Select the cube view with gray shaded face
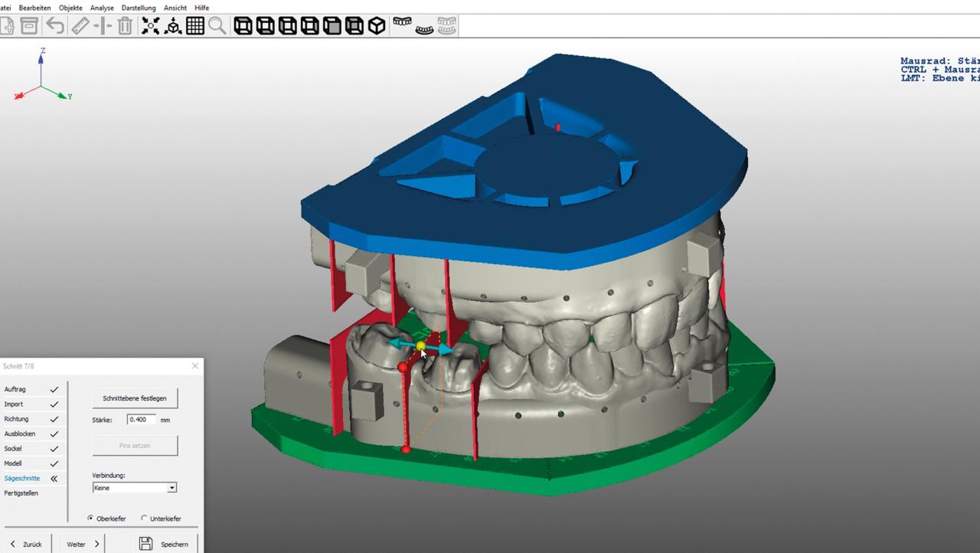980x553 pixels. [x=332, y=26]
